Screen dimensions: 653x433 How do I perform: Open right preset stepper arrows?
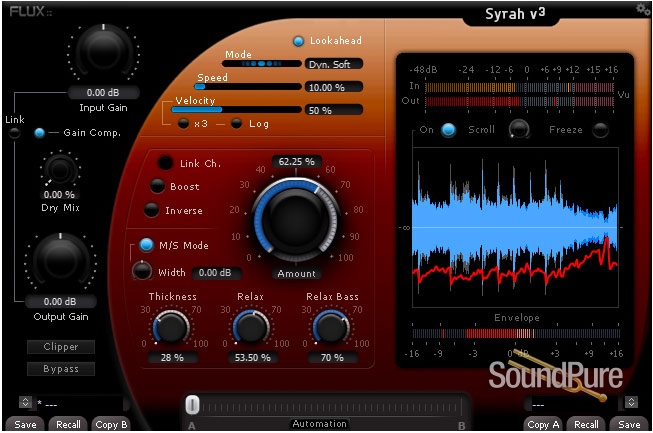pos(631,402)
